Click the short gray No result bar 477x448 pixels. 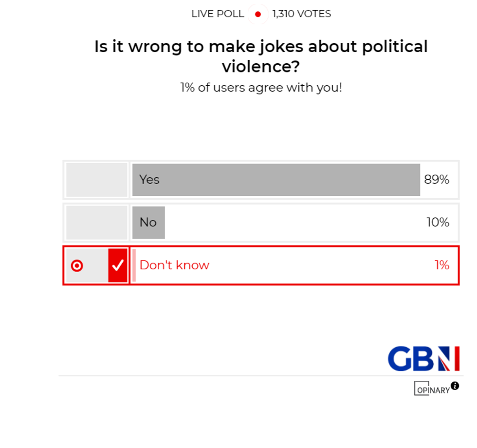coord(148,223)
